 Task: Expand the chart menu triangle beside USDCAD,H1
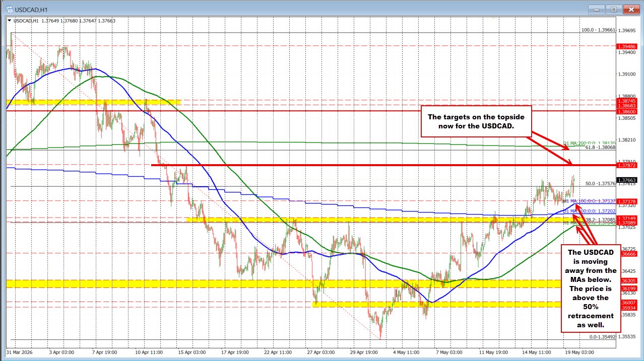[9, 21]
